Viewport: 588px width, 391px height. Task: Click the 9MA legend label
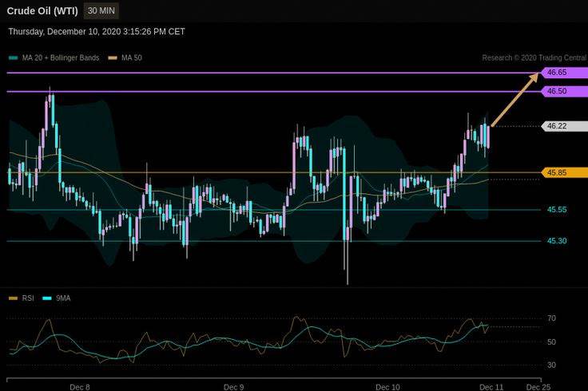click(63, 298)
